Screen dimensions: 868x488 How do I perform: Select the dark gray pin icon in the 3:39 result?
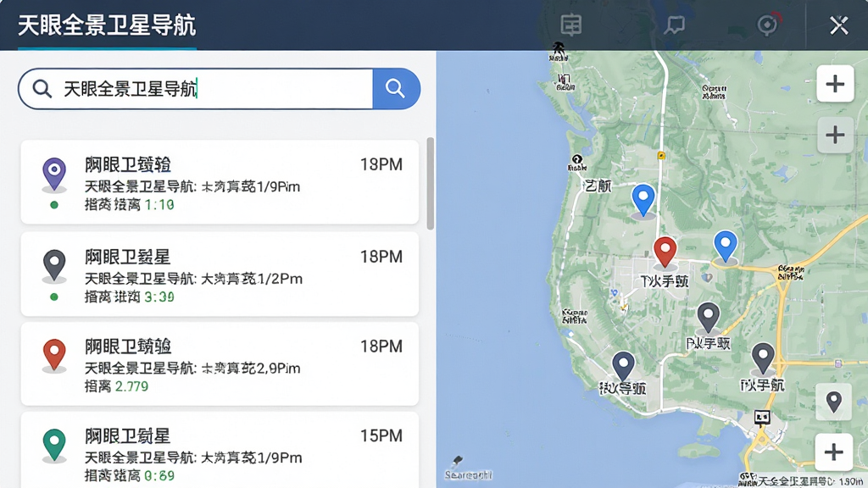[54, 265]
